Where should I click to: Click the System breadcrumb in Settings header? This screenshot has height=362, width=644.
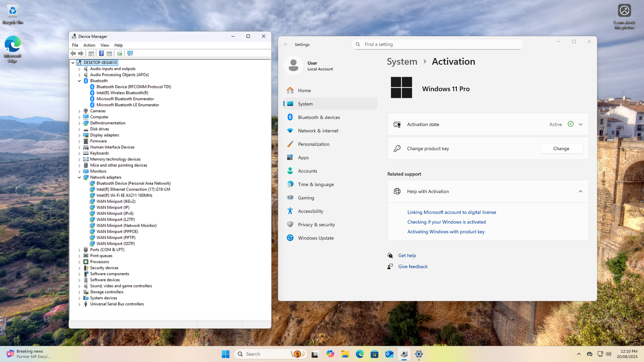[x=402, y=62]
